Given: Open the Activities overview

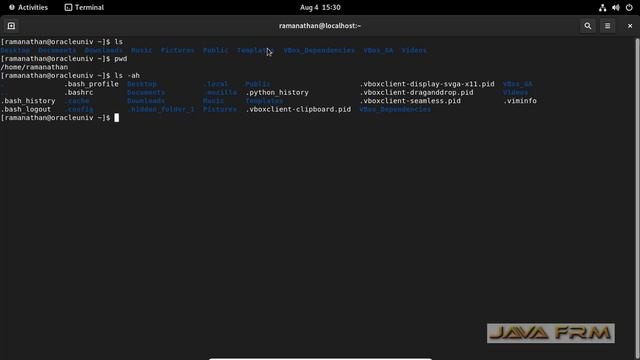Looking at the screenshot, I should 28,7.
